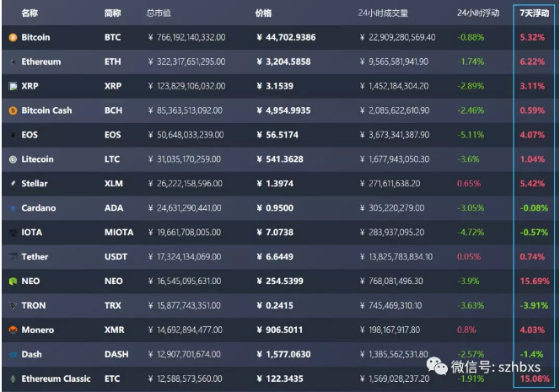Sort by 价格 column header
The height and width of the screenshot is (392, 560).
point(264,13)
